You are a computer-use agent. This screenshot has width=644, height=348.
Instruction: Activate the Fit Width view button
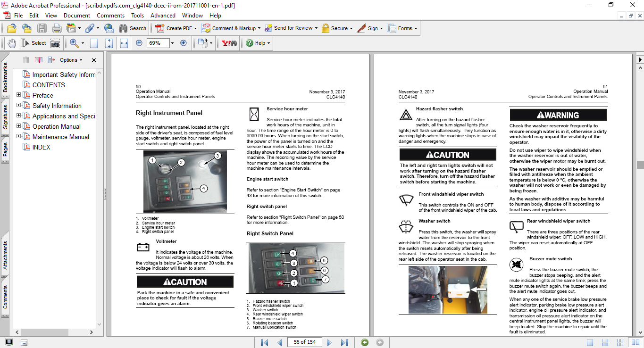pyautogui.click(x=124, y=43)
